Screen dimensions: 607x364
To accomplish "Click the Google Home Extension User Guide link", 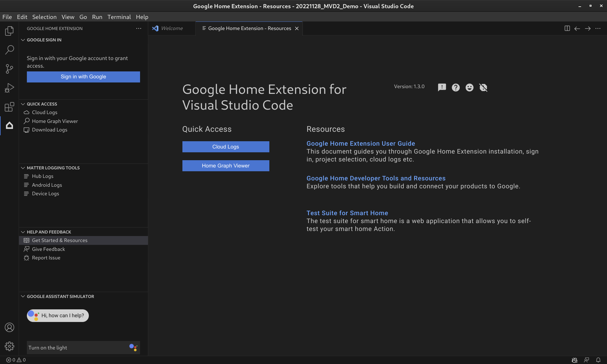I will point(361,143).
